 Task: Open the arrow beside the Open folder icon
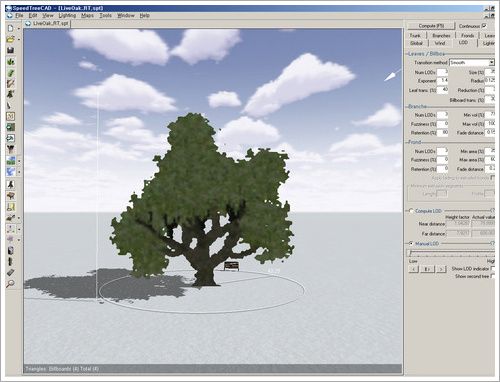pyautogui.click(x=19, y=39)
